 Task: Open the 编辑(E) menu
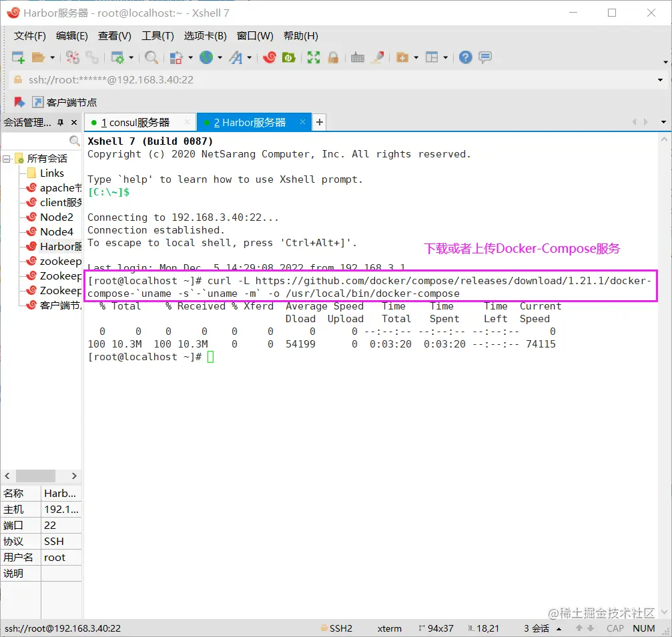tap(71, 36)
